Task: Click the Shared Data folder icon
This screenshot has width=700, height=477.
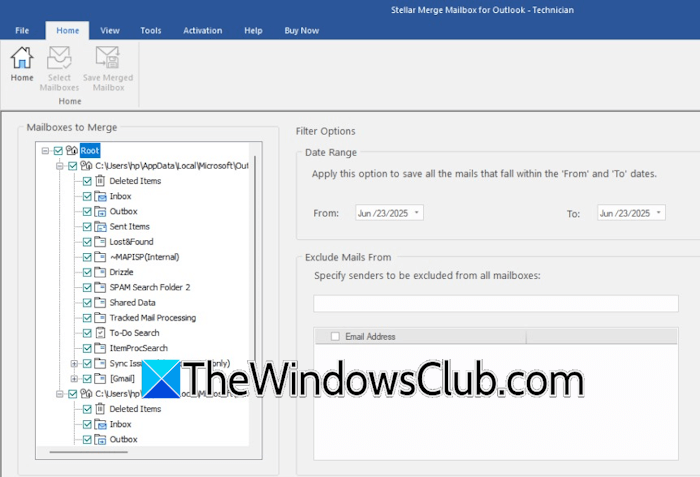Action: click(x=100, y=302)
